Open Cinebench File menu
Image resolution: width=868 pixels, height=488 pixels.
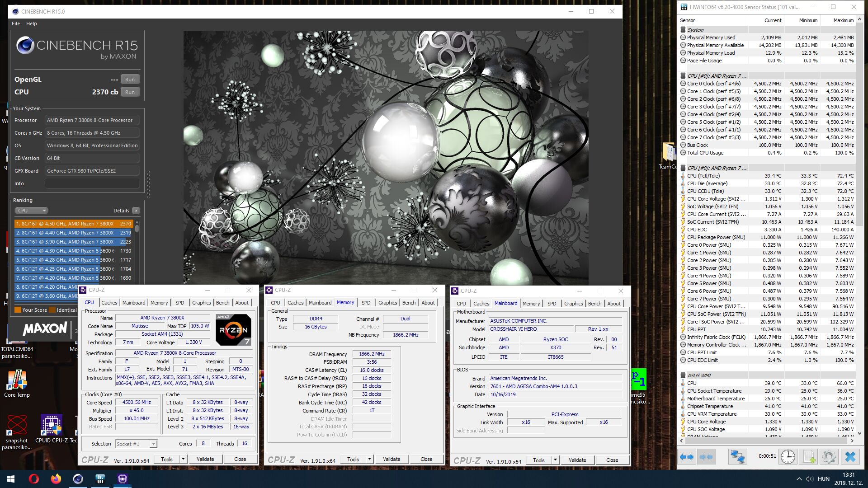pyautogui.click(x=16, y=23)
